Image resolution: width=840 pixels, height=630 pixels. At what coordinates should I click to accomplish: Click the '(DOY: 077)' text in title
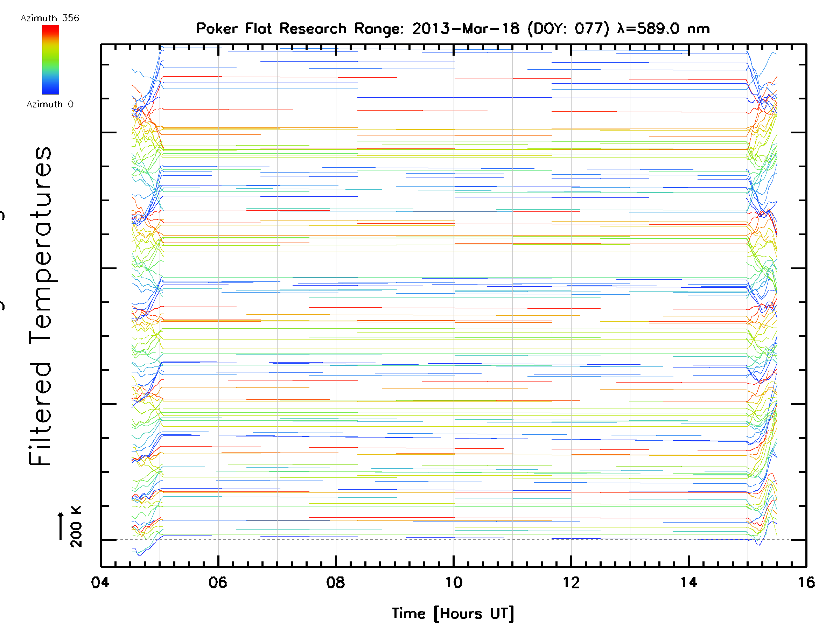(568, 29)
